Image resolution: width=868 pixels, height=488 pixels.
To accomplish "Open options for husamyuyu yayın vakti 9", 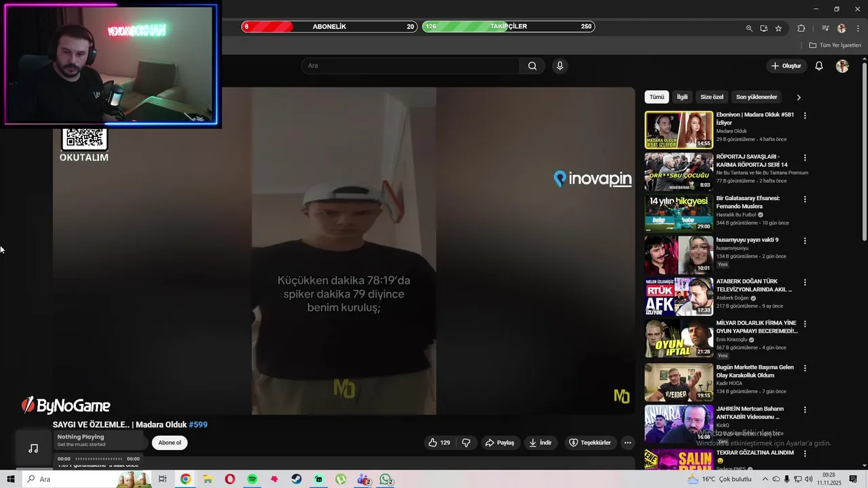I will coord(805,241).
